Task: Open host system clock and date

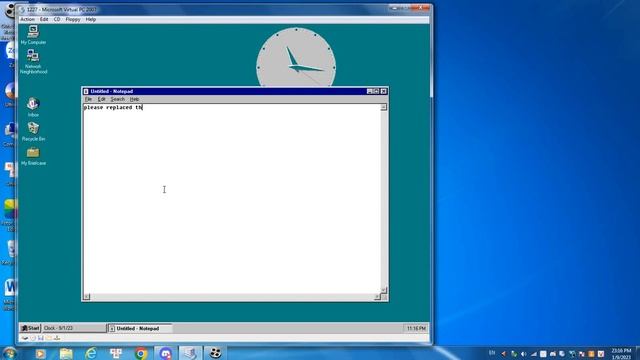Action: (x=621, y=354)
